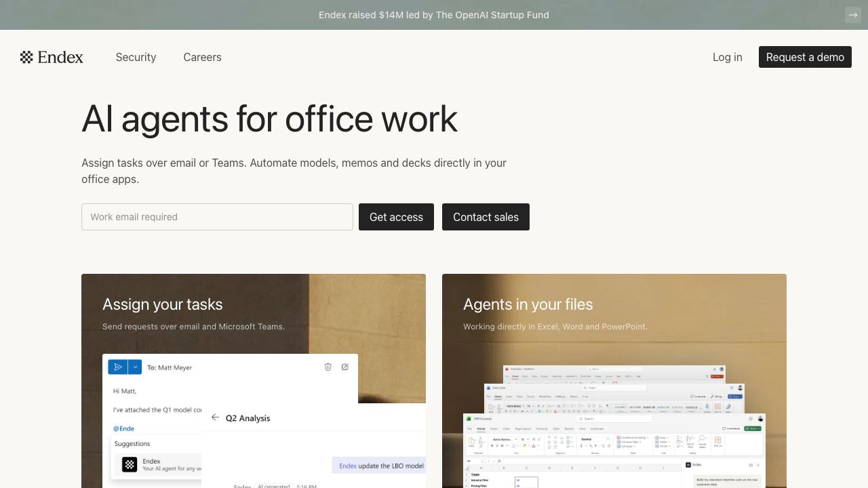This screenshot has width=868, height=488.
Task: Click the trash icon in email mockup
Action: pos(328,367)
